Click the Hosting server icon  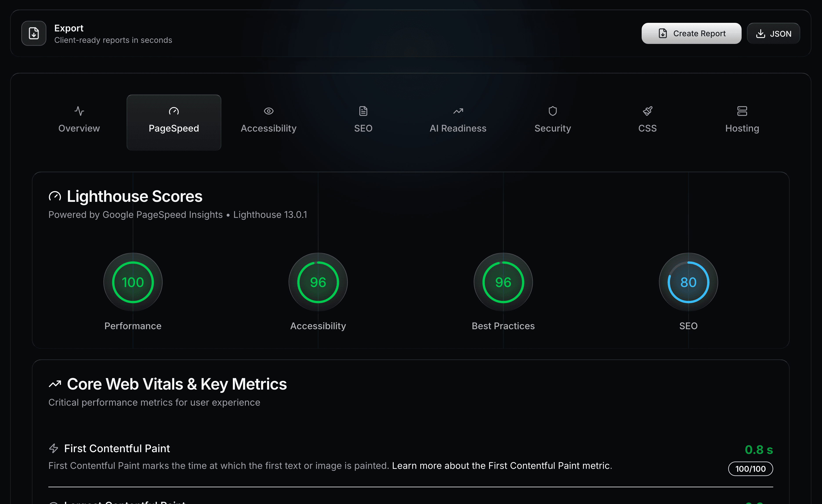pos(742,111)
